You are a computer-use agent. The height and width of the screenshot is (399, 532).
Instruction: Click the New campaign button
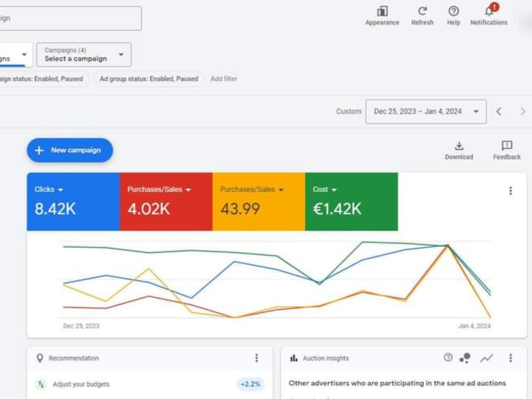click(x=70, y=151)
